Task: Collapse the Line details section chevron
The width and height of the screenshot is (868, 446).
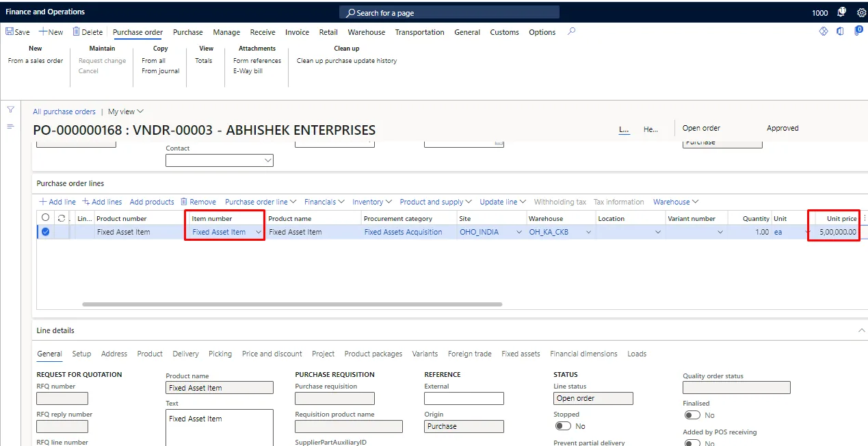Action: [x=861, y=330]
